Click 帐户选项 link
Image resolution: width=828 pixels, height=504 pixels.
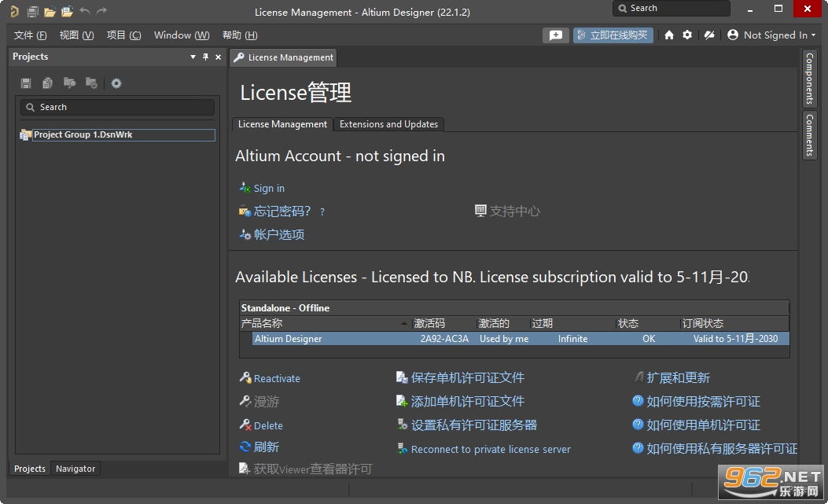click(279, 234)
